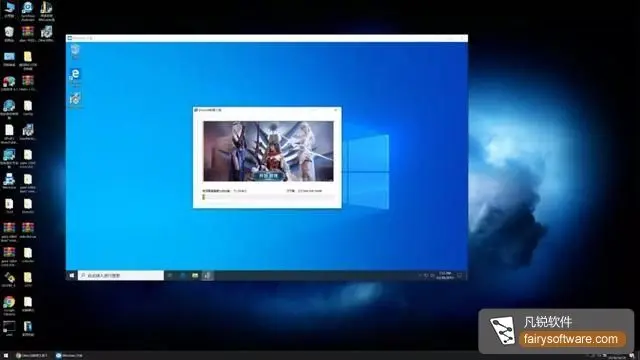
Task: Click inside the remote taskbar search box
Action: pos(121,276)
